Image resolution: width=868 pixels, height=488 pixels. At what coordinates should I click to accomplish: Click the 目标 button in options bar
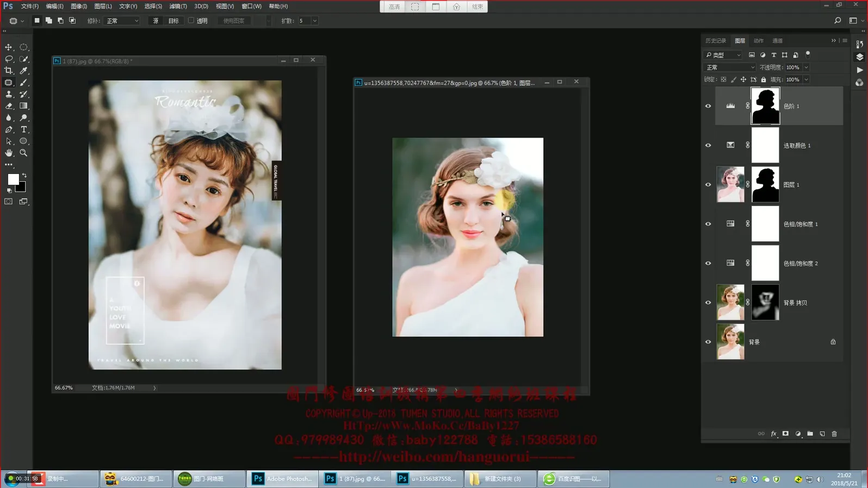click(x=173, y=21)
